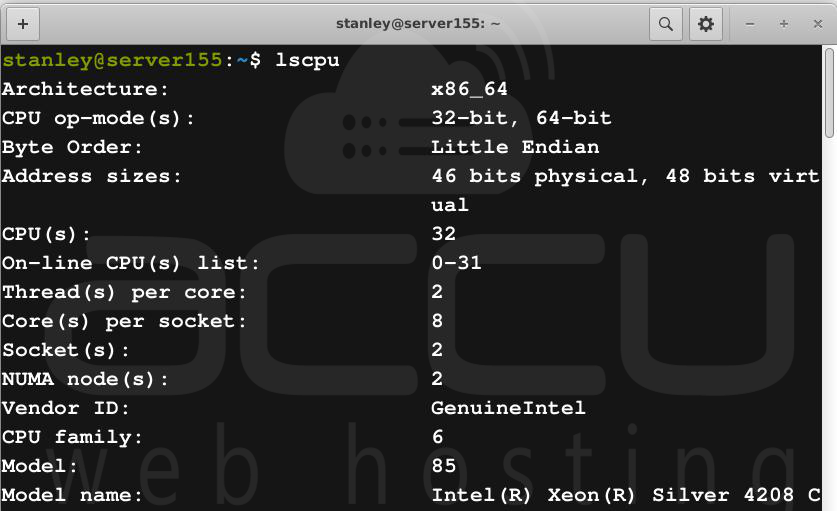Maximize the terminal window
The width and height of the screenshot is (837, 511).
click(784, 24)
